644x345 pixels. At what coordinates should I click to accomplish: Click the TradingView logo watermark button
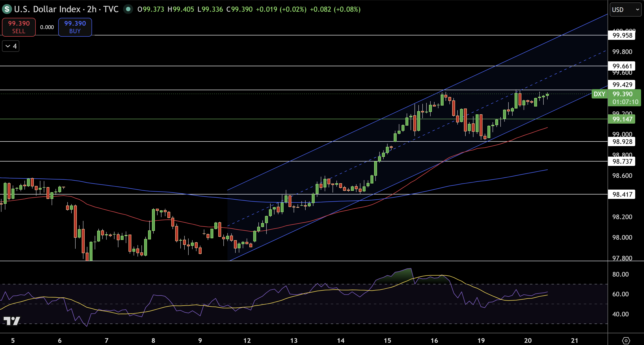[11, 321]
